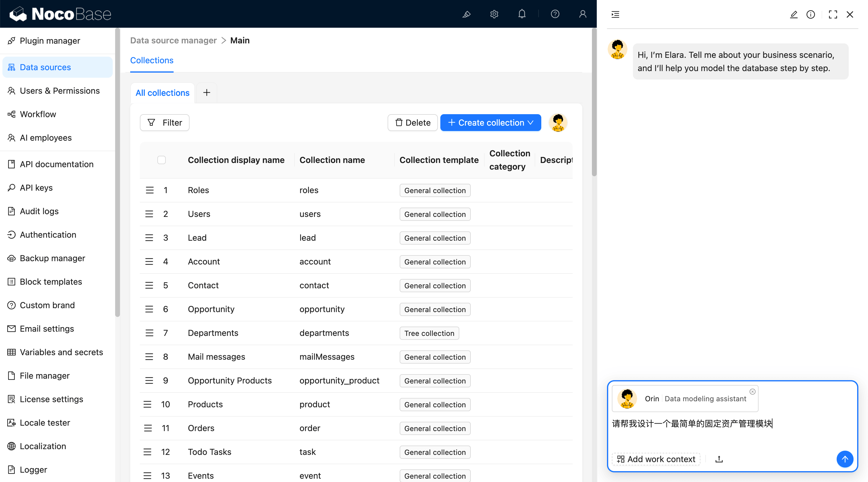Click the Roles row drag handle
Image resolution: width=868 pixels, height=482 pixels.
[149, 190]
